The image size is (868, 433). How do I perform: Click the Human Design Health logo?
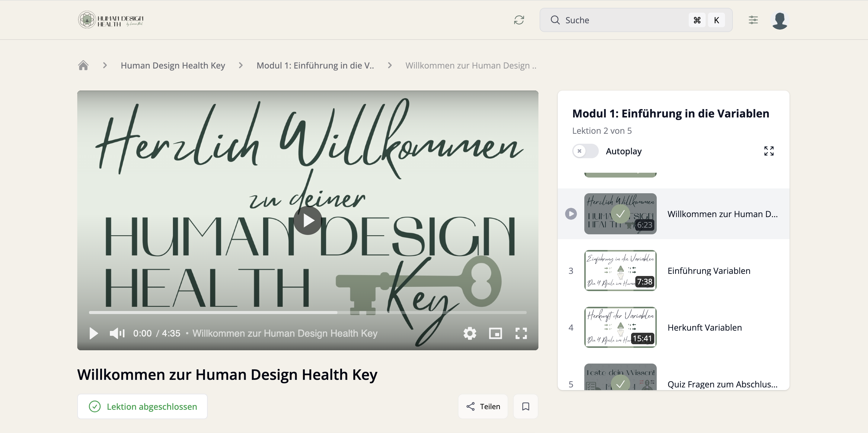click(x=110, y=20)
